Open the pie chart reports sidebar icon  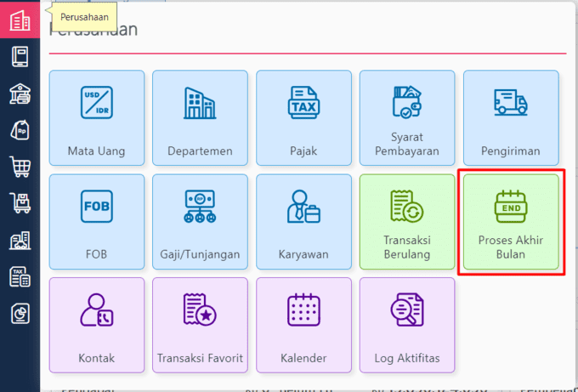tap(20, 314)
